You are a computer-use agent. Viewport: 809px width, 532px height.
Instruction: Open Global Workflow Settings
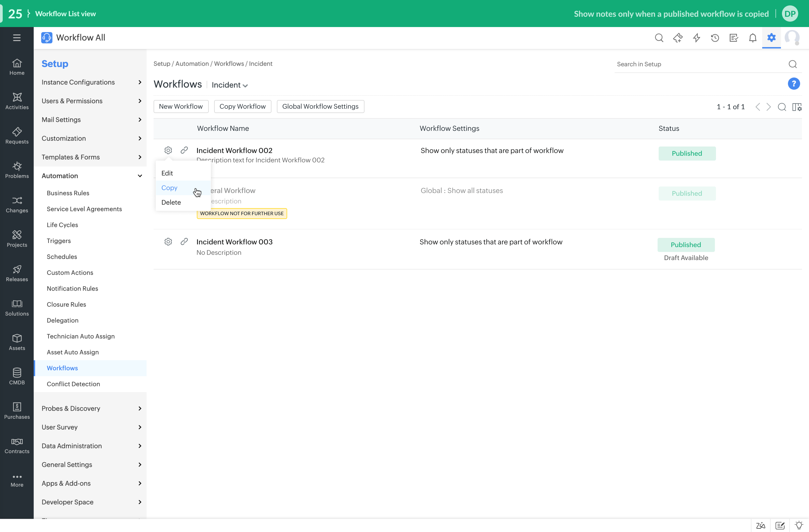tap(320, 107)
